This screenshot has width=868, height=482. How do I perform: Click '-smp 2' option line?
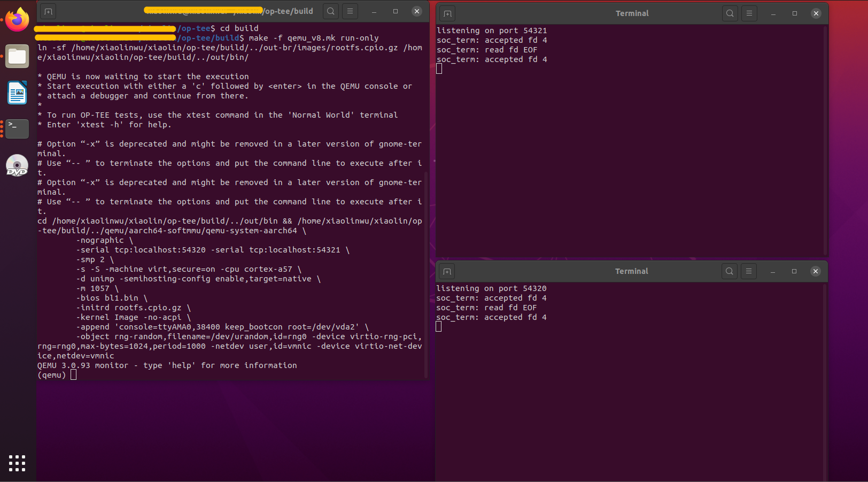(x=95, y=259)
